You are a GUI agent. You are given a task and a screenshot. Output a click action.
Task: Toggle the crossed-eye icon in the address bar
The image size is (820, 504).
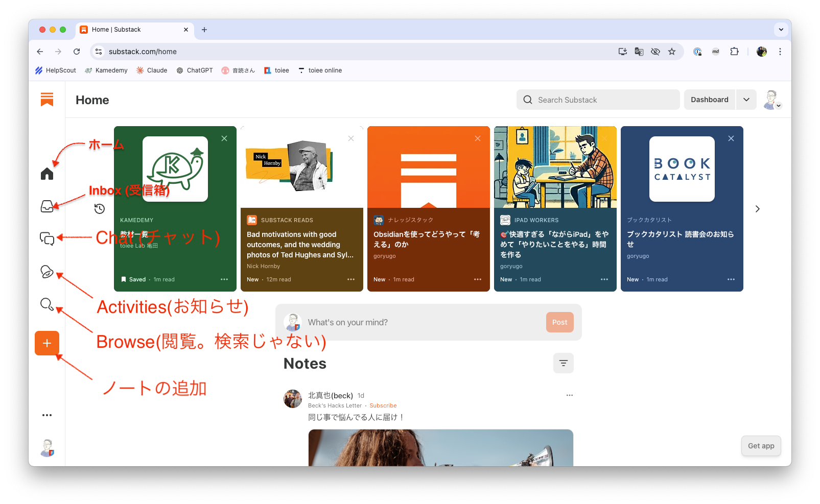pos(655,52)
